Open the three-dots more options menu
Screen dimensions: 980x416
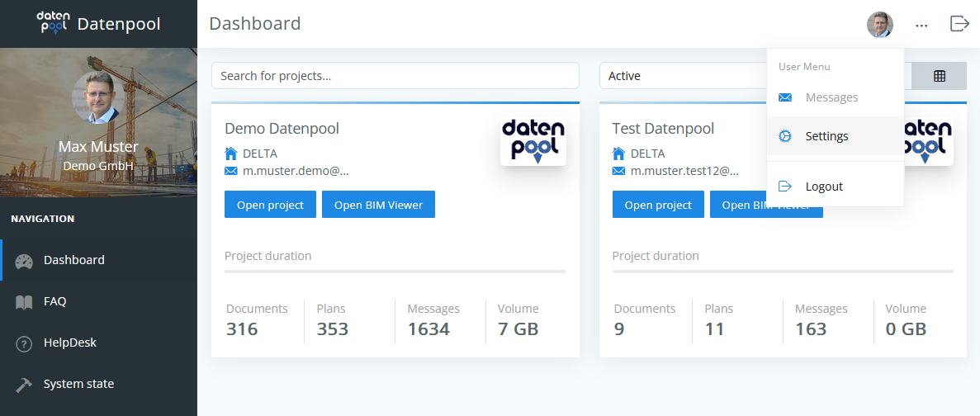921,25
